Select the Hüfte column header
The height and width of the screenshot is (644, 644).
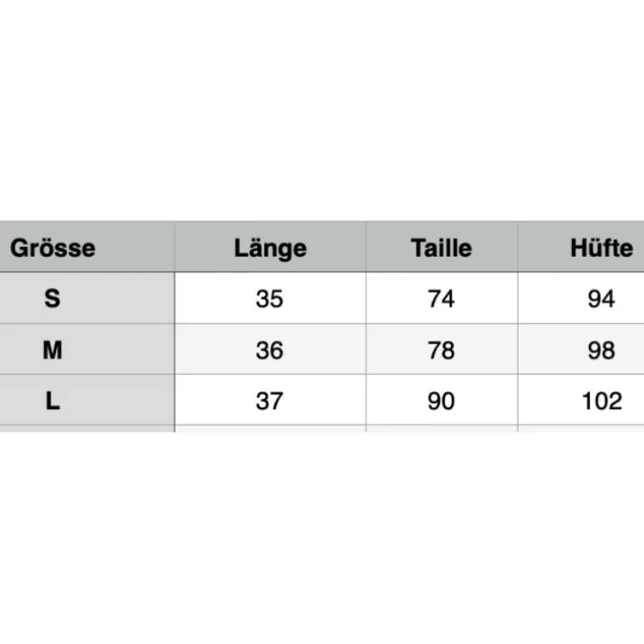[601, 248]
